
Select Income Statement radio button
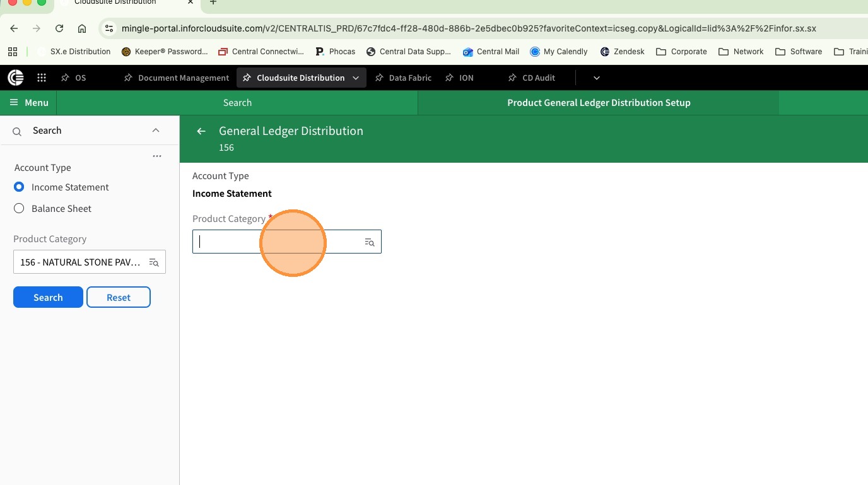click(x=19, y=187)
